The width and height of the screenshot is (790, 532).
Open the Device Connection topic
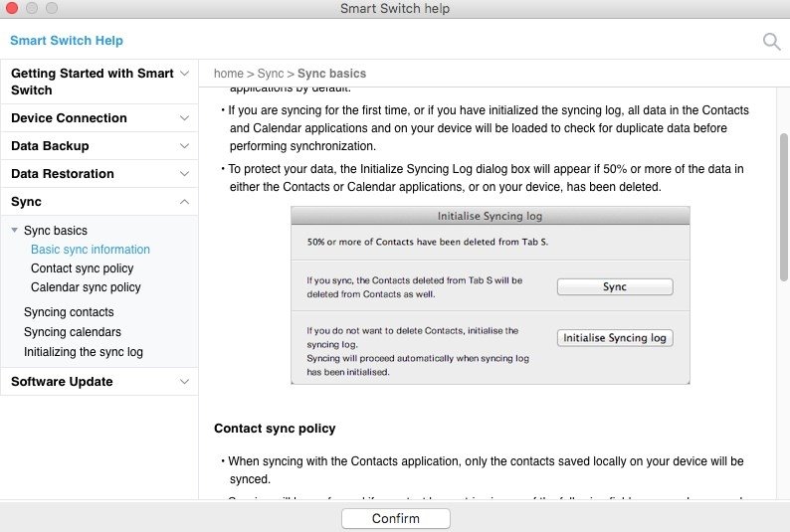(69, 118)
